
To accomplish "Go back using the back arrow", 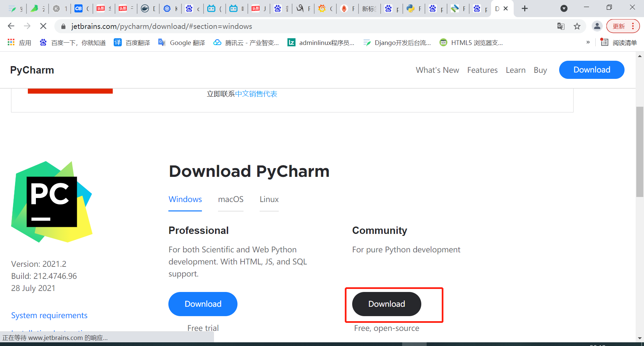I will 11,26.
